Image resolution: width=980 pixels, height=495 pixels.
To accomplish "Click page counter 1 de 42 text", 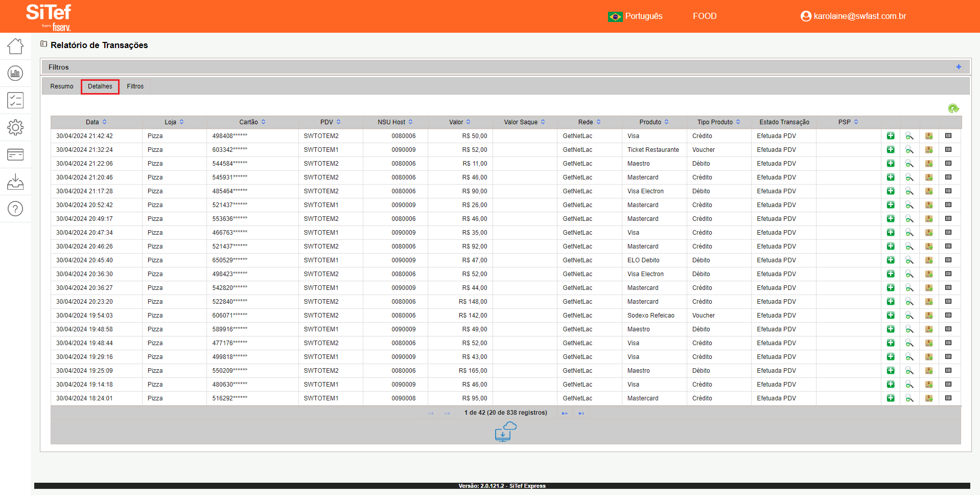I will pyautogui.click(x=506, y=413).
